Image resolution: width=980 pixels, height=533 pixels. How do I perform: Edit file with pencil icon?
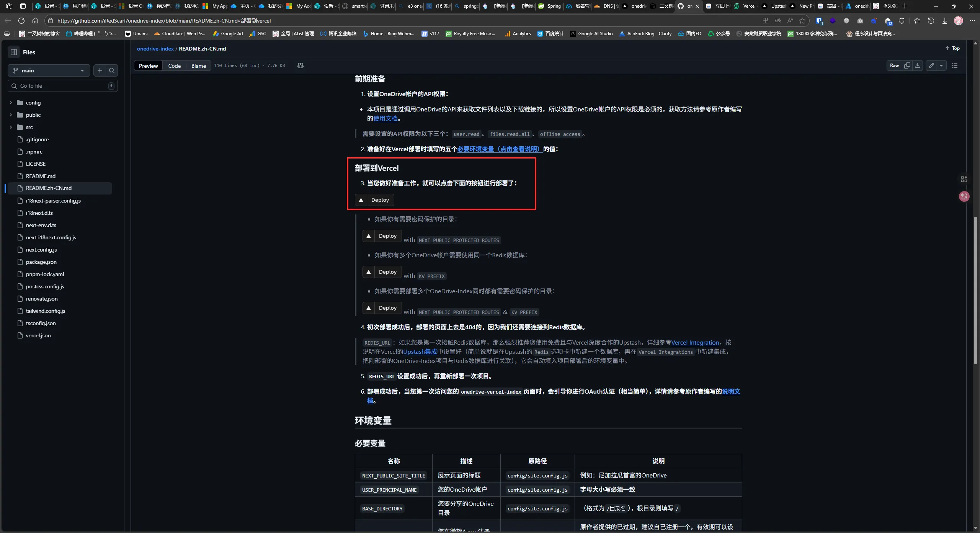click(931, 65)
